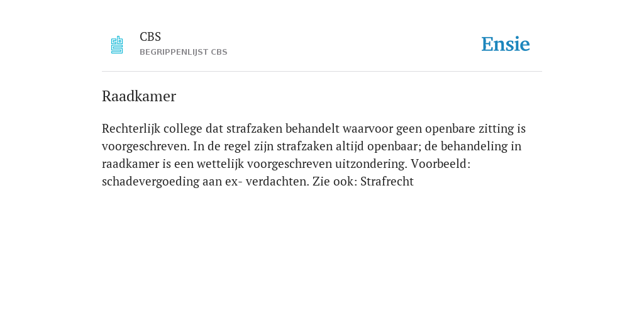The height and width of the screenshot is (322, 644).
Task: Click the blue CBS logo icon
Action: [x=117, y=45]
